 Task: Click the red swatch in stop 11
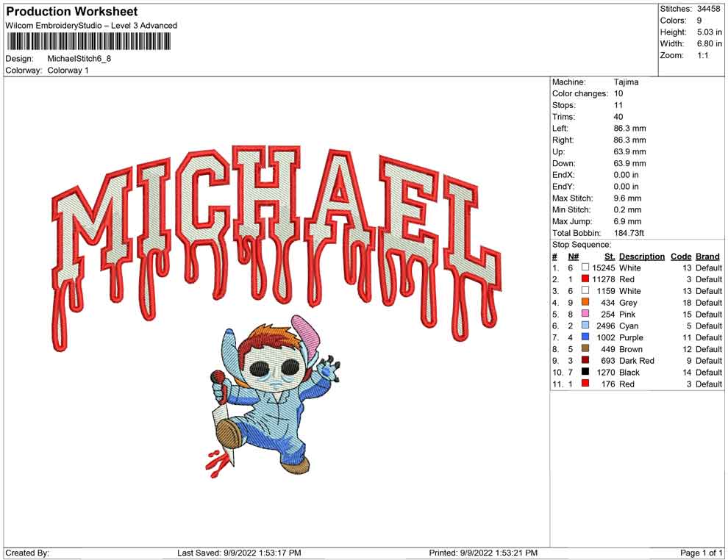pyautogui.click(x=585, y=383)
